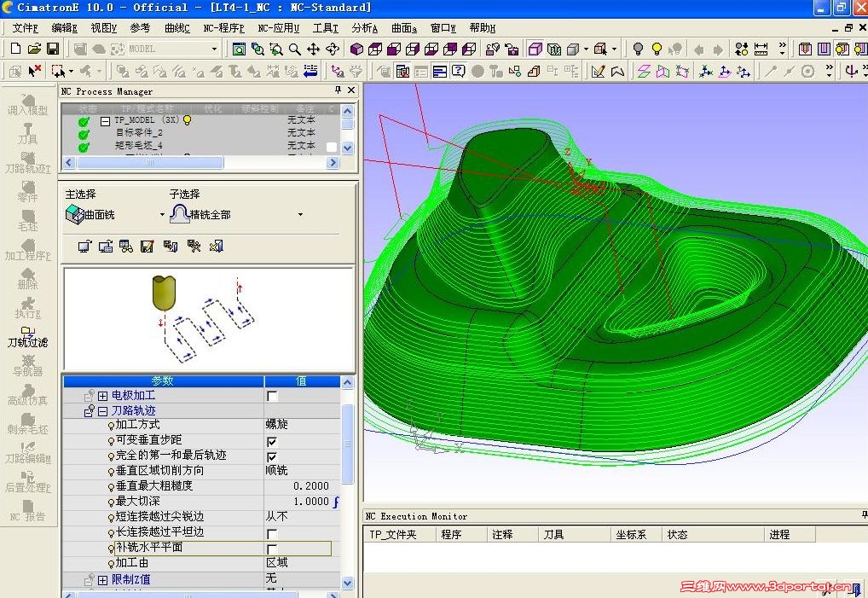Screen dimensions: 868x598
Task: Click the open file folder icon
Action: [34, 49]
